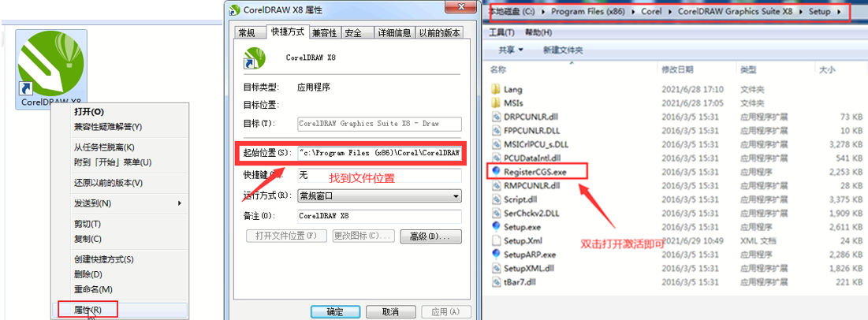Click the 新建文件夹 toolbar button
Image resolution: width=868 pixels, height=320 pixels.
(x=563, y=50)
